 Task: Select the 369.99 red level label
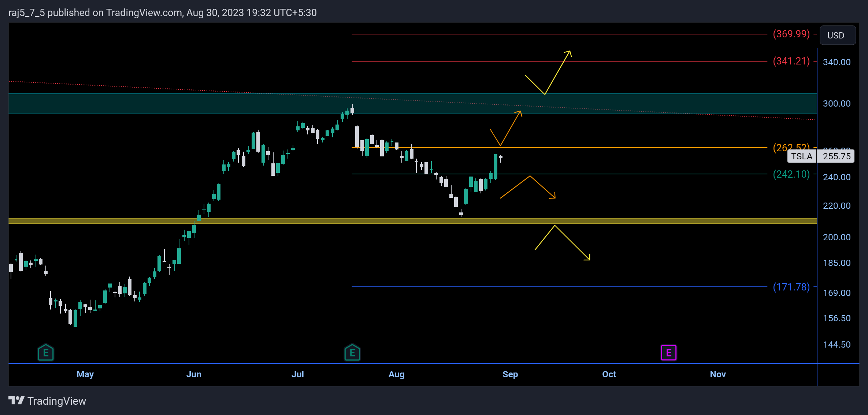click(791, 34)
